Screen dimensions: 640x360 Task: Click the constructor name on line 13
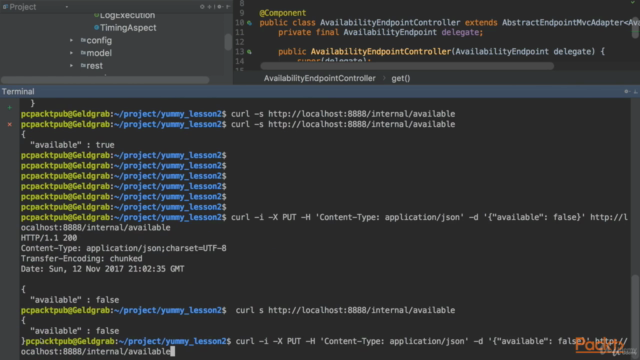(x=380, y=52)
